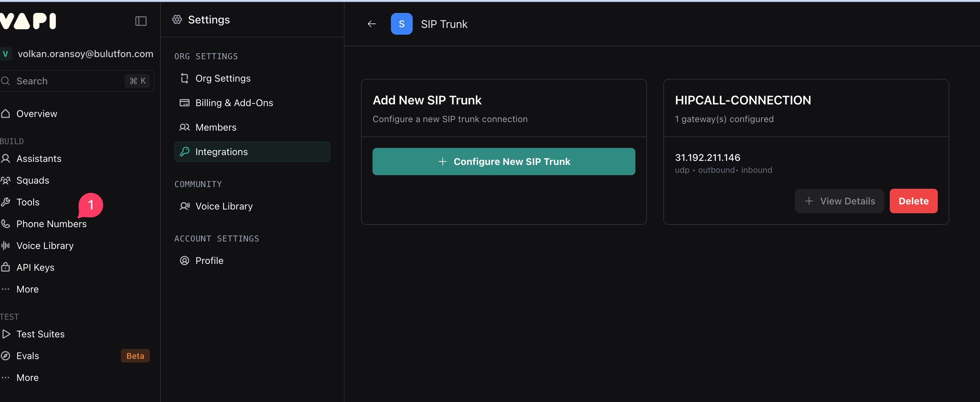Collapse the sidebar with the panel icon

pyautogui.click(x=141, y=21)
